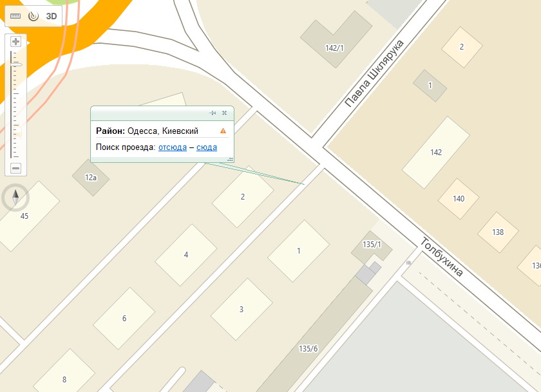
Task: Click the 'отсюда' route link
Action: 173,147
